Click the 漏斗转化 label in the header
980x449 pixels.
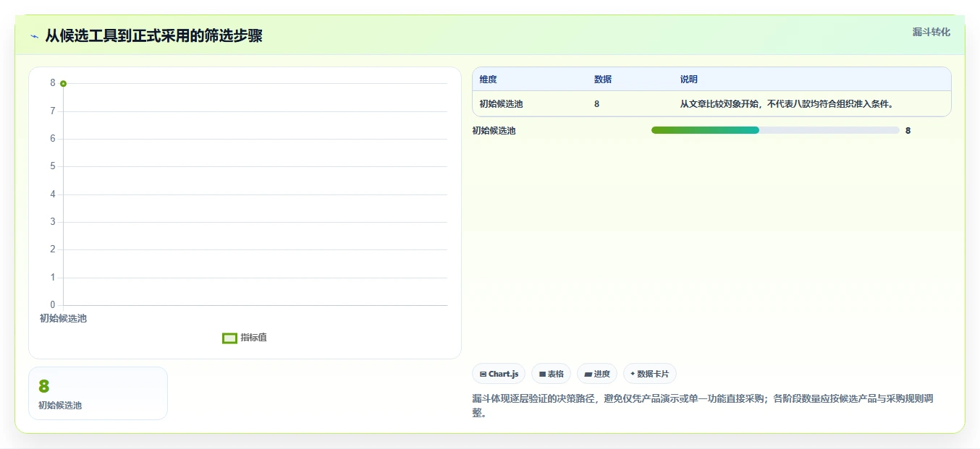pos(931,32)
